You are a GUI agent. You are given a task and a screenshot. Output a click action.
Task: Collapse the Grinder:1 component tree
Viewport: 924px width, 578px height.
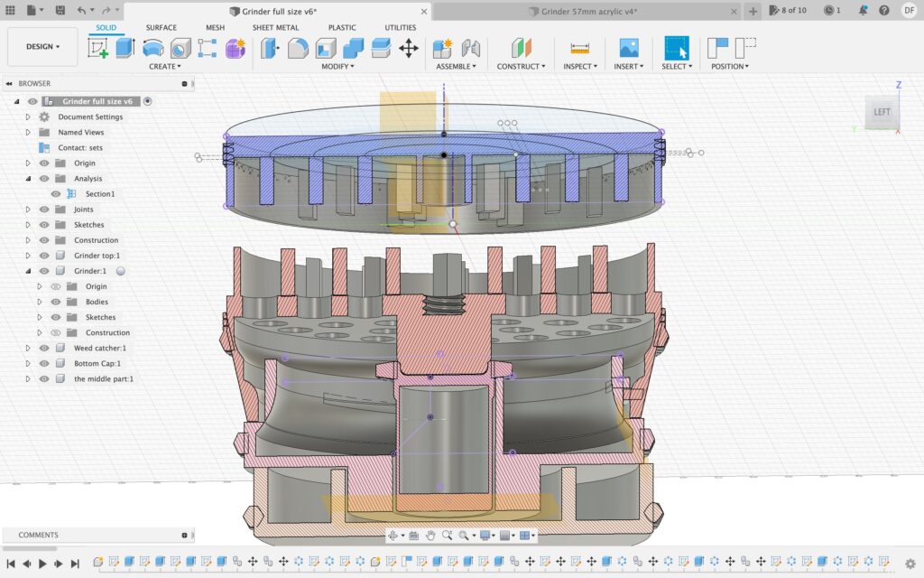[x=28, y=271]
